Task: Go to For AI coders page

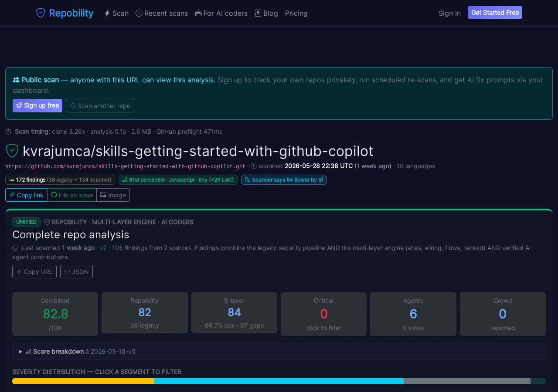Action: (221, 13)
